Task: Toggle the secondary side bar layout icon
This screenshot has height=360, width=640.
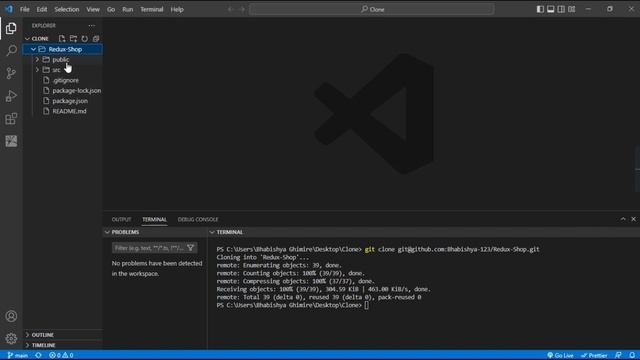Action: [x=561, y=9]
